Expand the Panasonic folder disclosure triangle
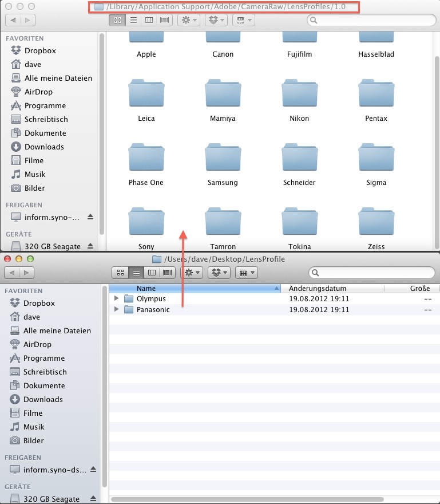440x504 pixels. tap(116, 309)
